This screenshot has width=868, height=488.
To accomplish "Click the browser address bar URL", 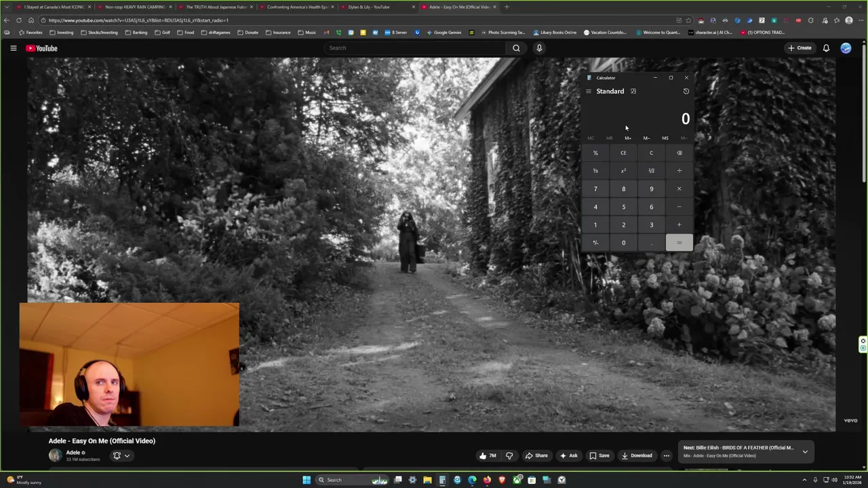I will click(138, 20).
